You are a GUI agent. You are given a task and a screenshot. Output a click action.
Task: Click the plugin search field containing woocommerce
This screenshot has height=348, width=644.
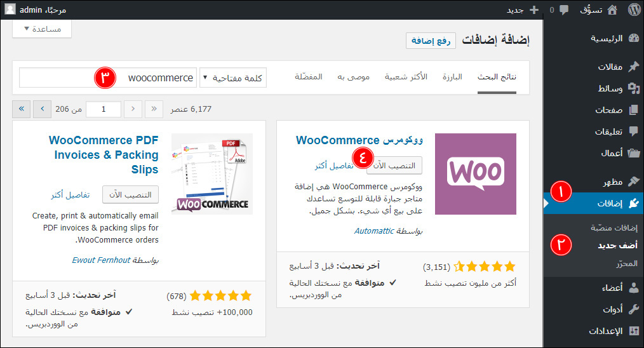pos(107,77)
